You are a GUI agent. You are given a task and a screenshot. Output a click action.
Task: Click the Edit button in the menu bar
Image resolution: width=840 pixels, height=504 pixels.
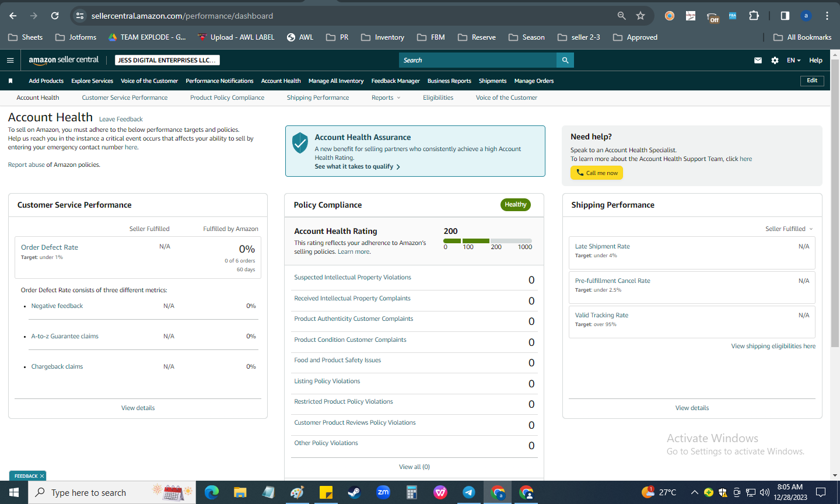[x=812, y=80]
